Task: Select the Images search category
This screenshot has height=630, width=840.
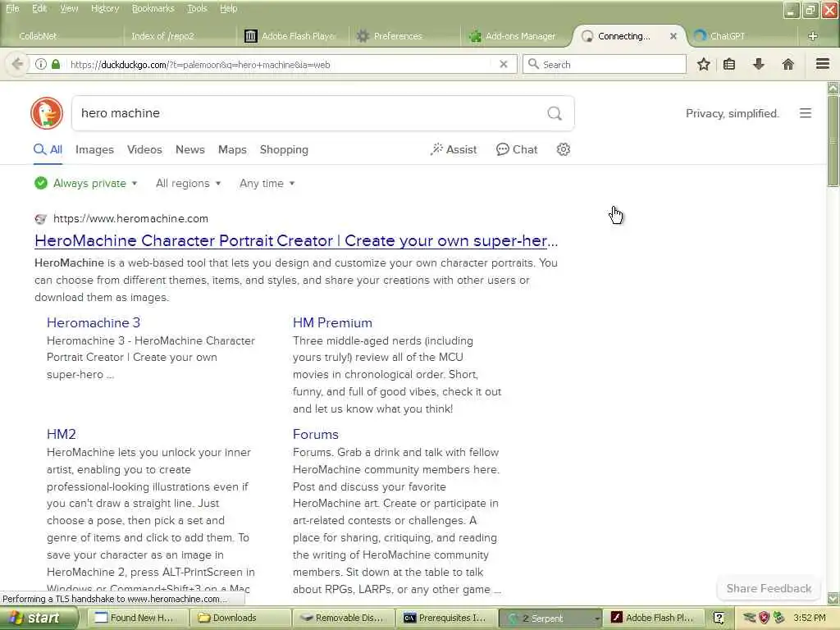Action: 94,149
